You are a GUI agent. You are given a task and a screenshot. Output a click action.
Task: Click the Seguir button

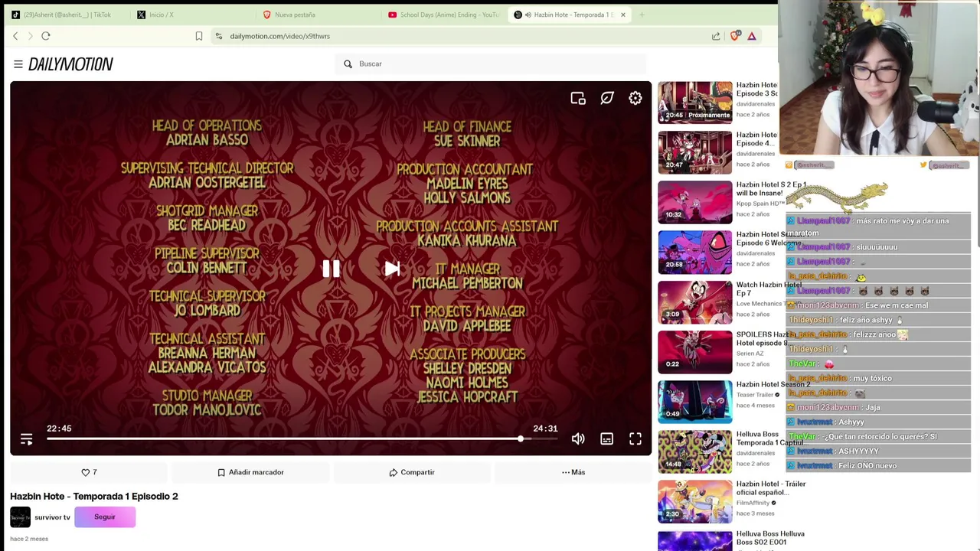click(x=105, y=517)
